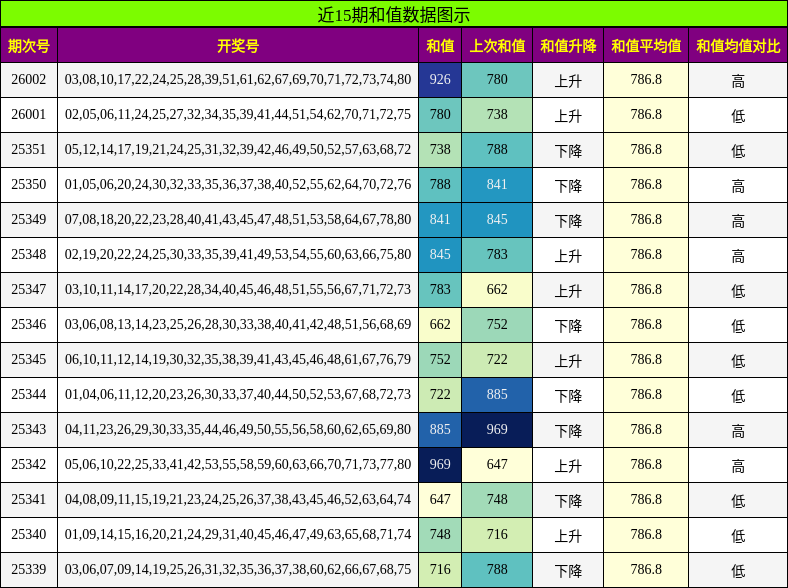Screen dimensions: 788x588
Task: Click the 和值 cell 716 in row 25339
Action: [x=440, y=569]
